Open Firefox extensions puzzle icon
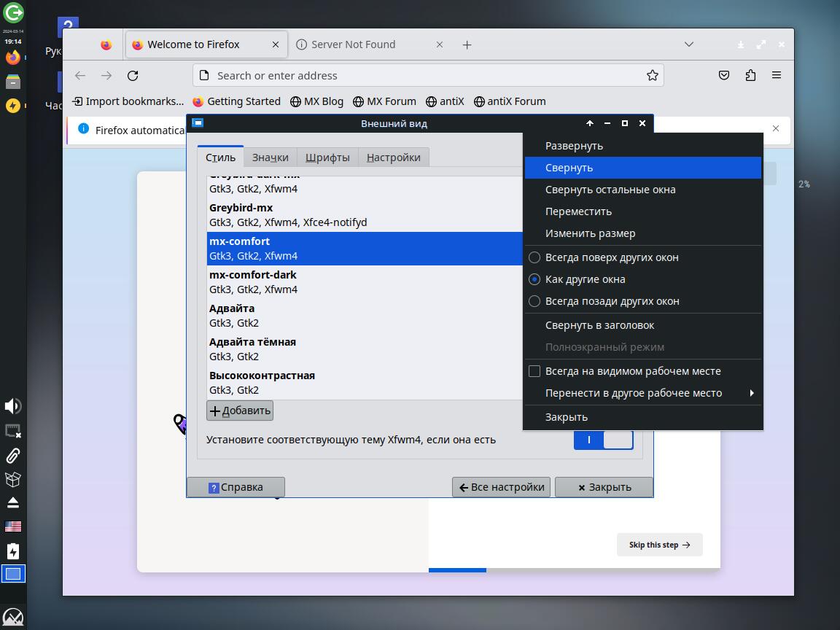This screenshot has width=840, height=630. click(750, 76)
